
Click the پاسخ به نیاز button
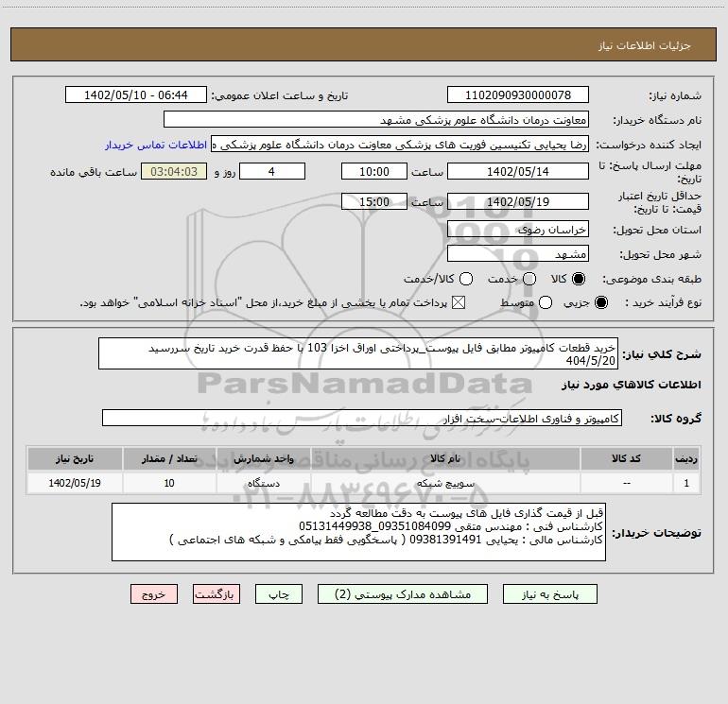[549, 594]
